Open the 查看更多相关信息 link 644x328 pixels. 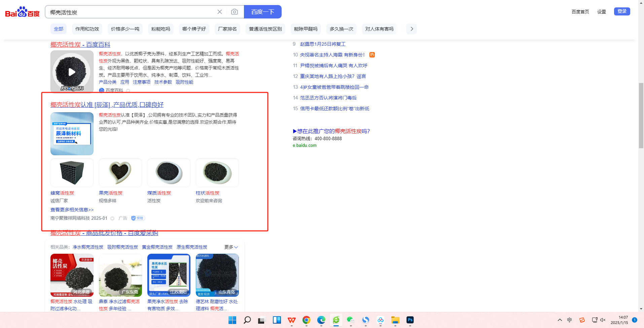(72, 210)
